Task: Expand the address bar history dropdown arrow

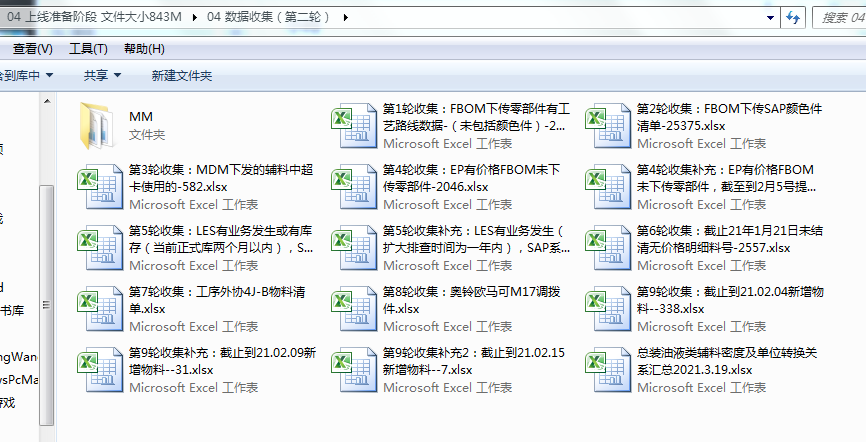Action: (x=769, y=17)
